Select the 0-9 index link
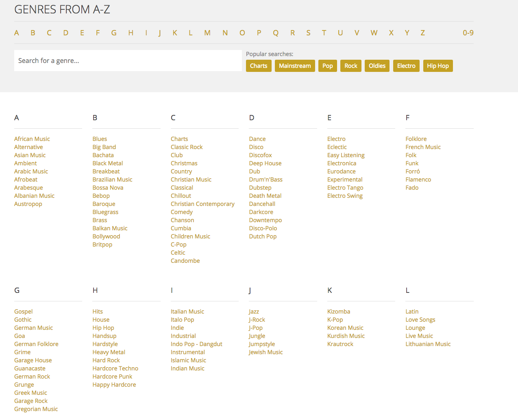The width and height of the screenshot is (518, 420). click(x=468, y=33)
